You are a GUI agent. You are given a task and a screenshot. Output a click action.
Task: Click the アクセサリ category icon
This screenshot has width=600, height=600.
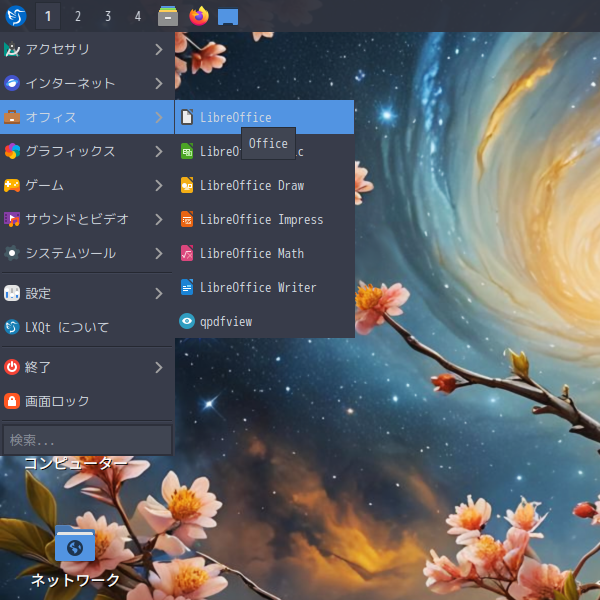12,49
